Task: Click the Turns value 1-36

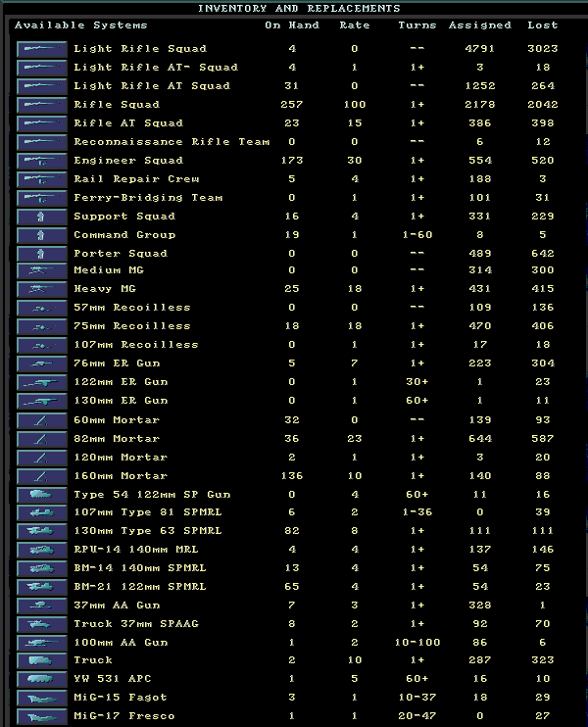Action: pyautogui.click(x=417, y=511)
